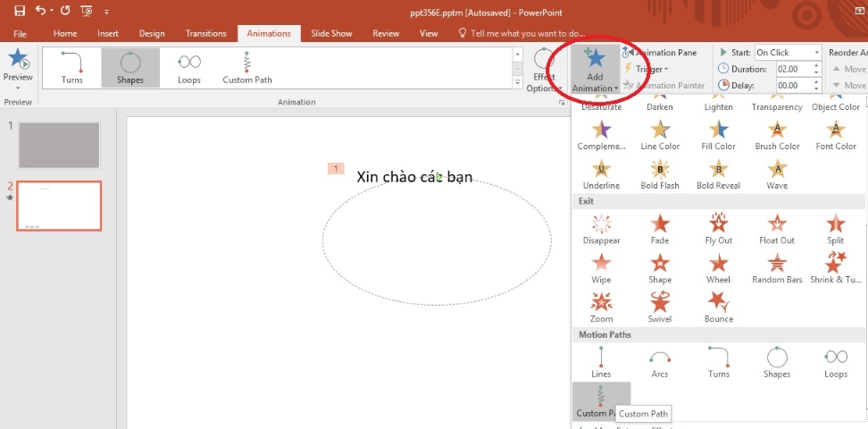
Task: Choose the Wheel exit effect
Action: click(x=719, y=268)
